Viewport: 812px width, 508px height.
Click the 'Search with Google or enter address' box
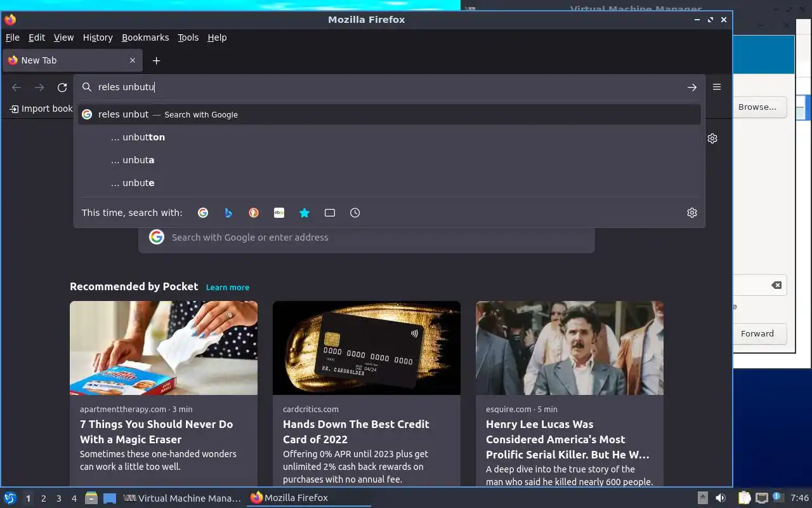(x=367, y=237)
